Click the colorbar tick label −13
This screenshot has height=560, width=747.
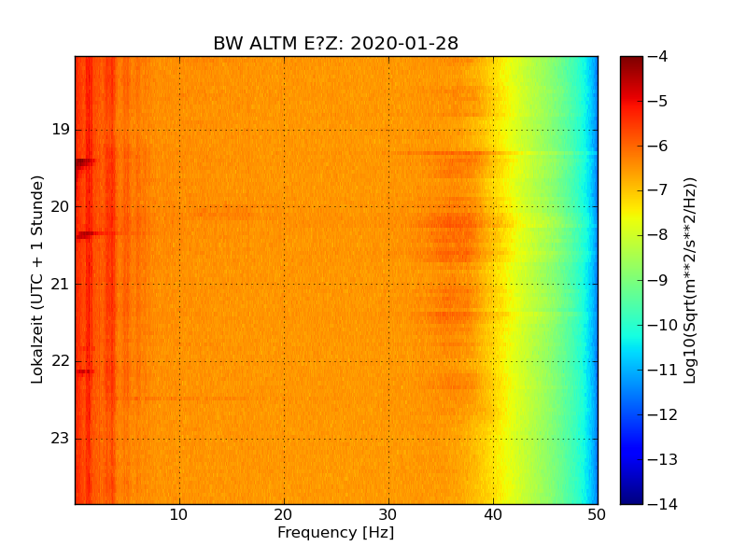[663, 459]
